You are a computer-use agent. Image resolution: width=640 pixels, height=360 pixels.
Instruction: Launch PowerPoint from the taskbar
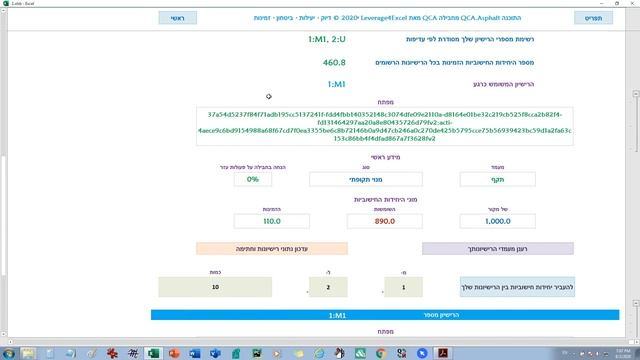174,353
